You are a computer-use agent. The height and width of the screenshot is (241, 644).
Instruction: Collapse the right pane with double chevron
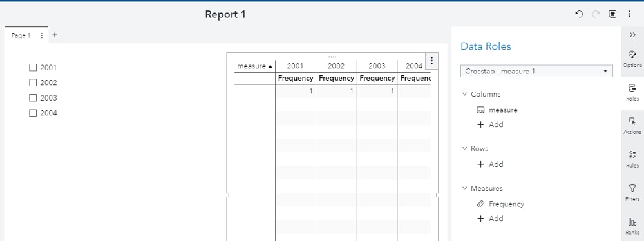tap(632, 35)
